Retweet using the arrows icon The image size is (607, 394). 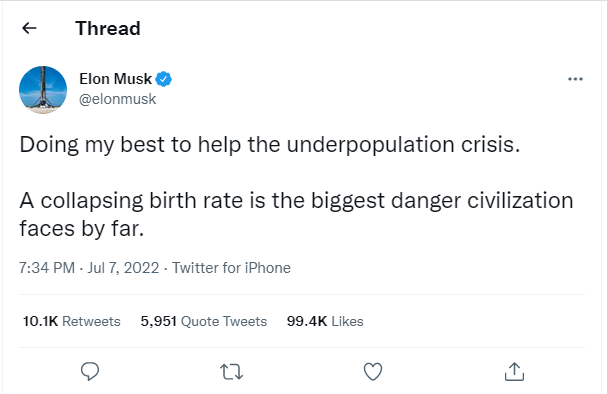point(231,372)
